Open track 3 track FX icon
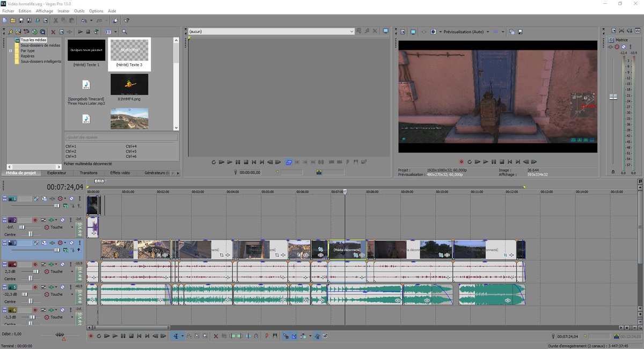 pos(52,243)
